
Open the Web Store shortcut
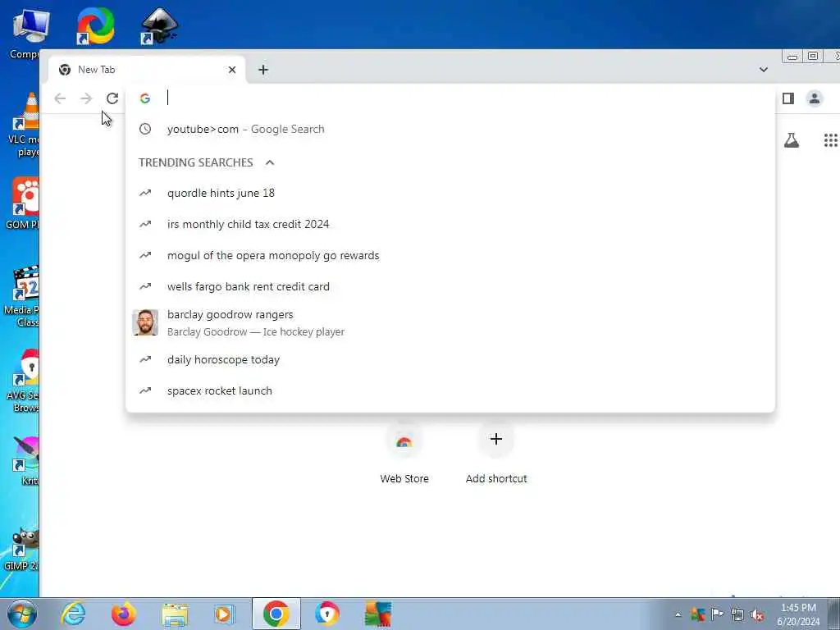404,453
